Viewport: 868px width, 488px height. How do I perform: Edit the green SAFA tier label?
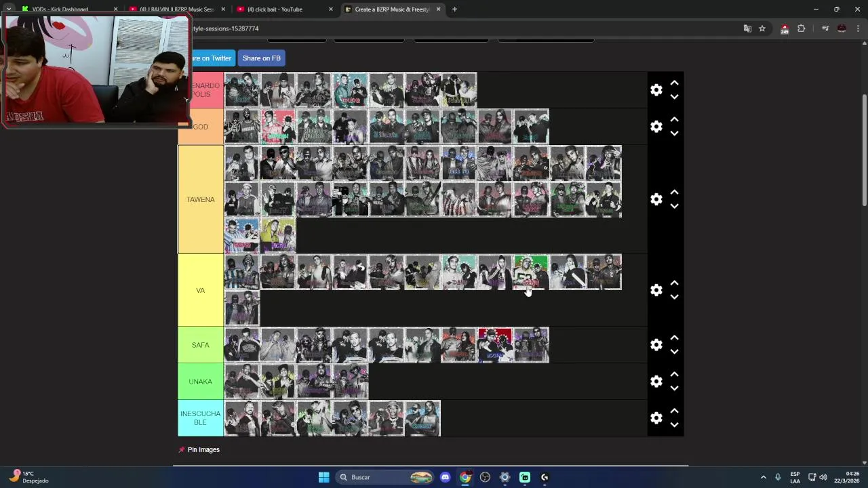click(201, 345)
